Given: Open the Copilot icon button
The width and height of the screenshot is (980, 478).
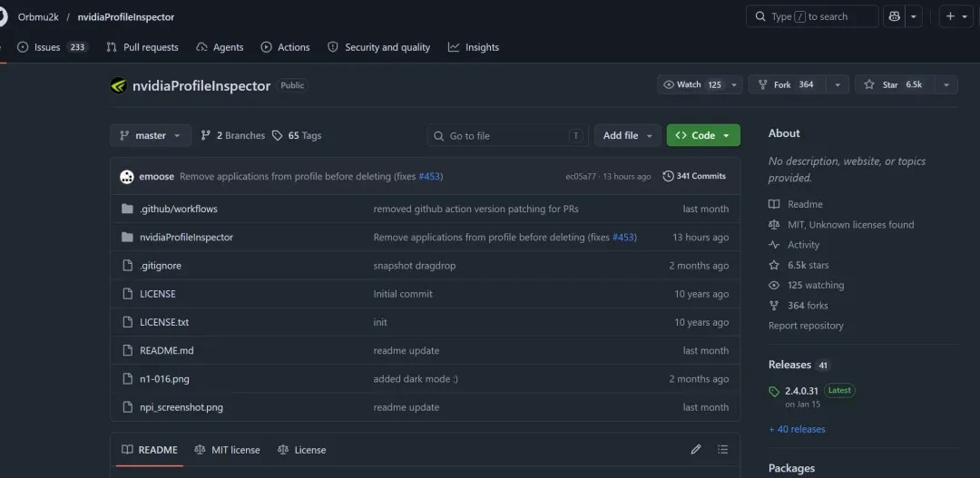Looking at the screenshot, I should coord(894,17).
